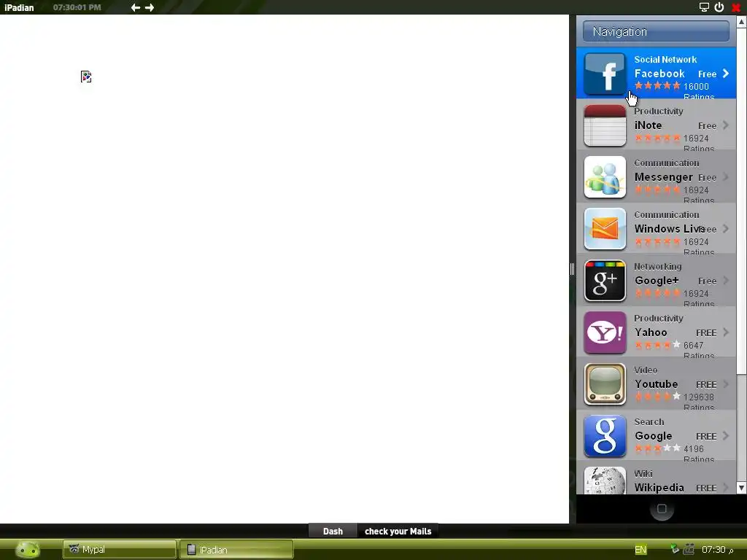Open the Google+ app icon
The width and height of the screenshot is (747, 560).
click(605, 281)
